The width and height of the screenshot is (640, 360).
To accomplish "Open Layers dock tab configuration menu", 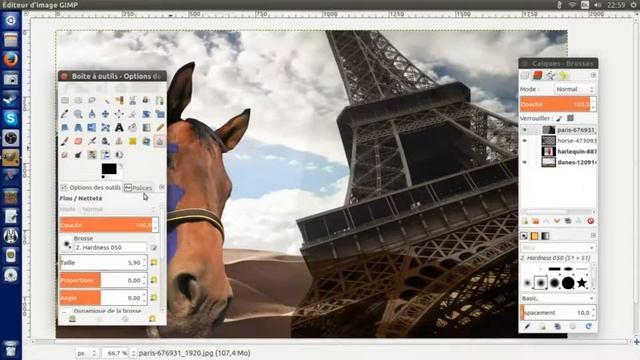I will click(x=593, y=76).
